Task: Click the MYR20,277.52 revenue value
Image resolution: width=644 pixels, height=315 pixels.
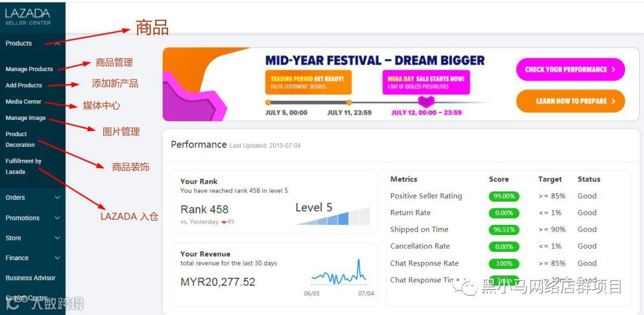Action: pyautogui.click(x=218, y=282)
